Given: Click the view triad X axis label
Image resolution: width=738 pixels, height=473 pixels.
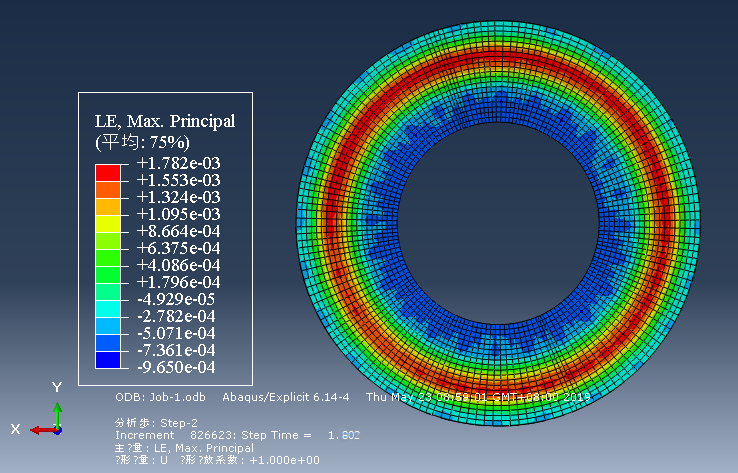Looking at the screenshot, I should [x=16, y=429].
